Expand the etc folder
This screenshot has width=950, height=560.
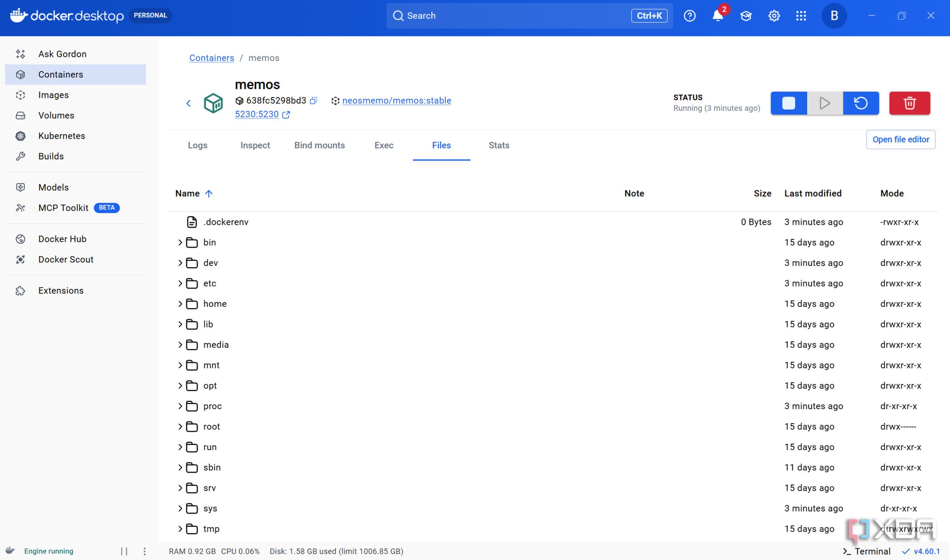180,283
